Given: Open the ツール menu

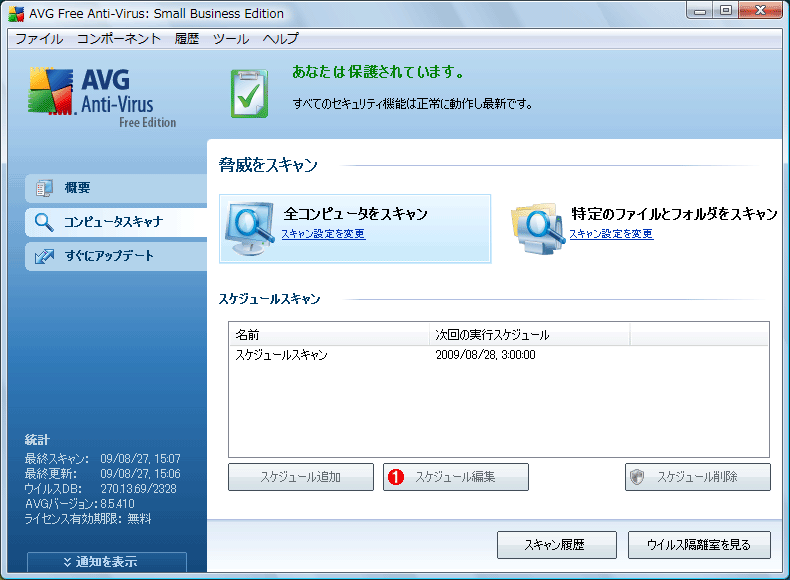Looking at the screenshot, I should pos(231,39).
